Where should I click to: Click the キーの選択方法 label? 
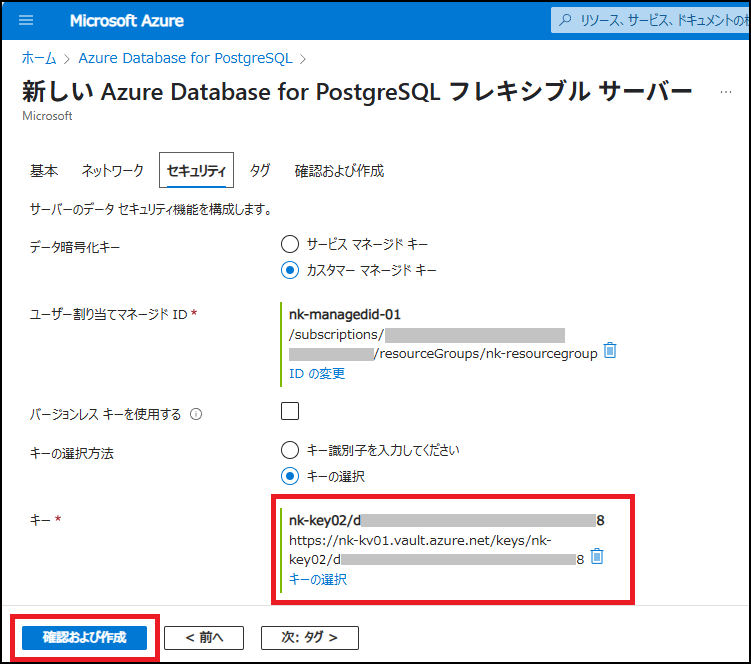(71, 453)
